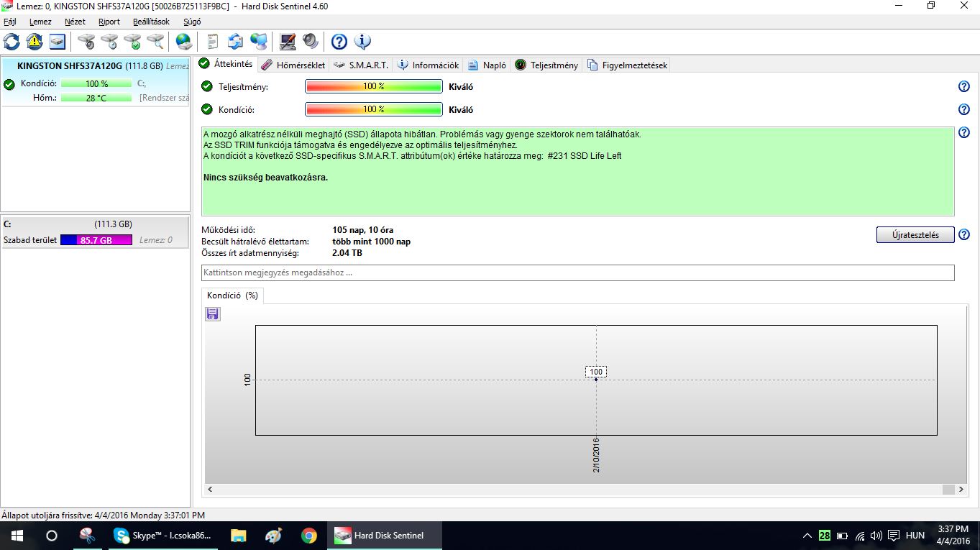This screenshot has width=980, height=550.
Task: Open the Riport menu
Action: (x=109, y=22)
